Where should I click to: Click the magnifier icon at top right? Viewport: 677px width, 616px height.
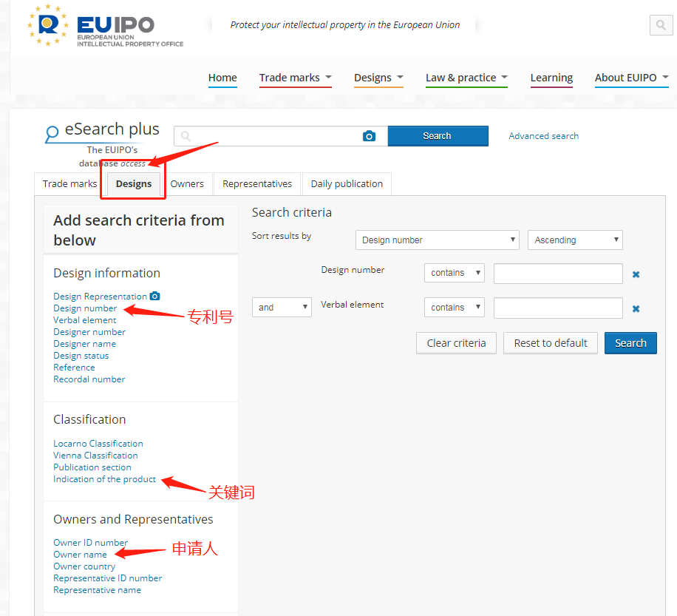661,25
